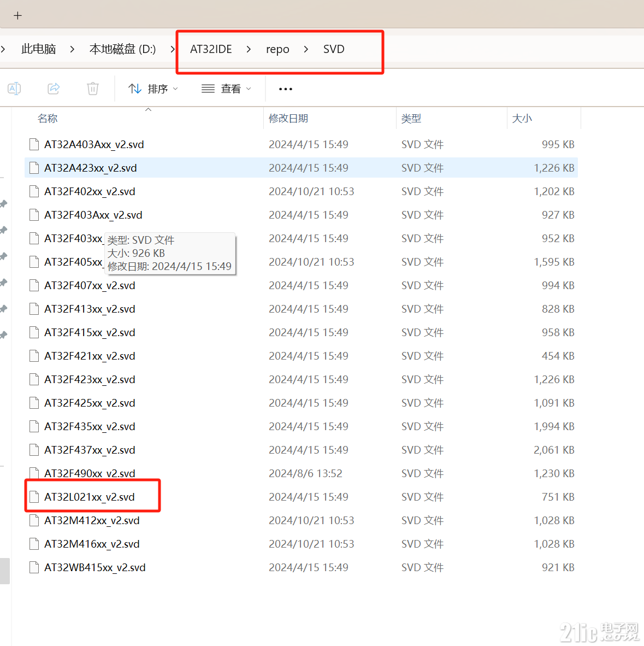
Task: Select the file name AT32F490xx_v2.svd
Action: (90, 473)
